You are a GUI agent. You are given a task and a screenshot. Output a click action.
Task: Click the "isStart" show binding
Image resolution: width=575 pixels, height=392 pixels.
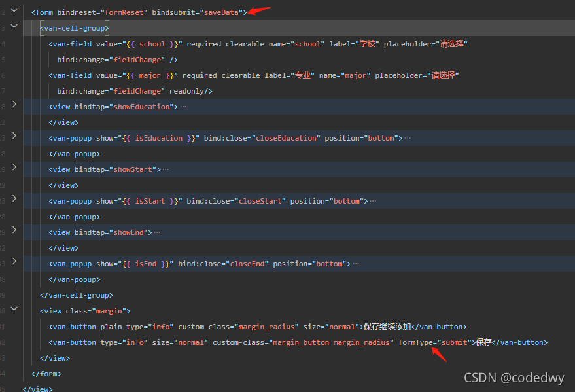coord(150,201)
